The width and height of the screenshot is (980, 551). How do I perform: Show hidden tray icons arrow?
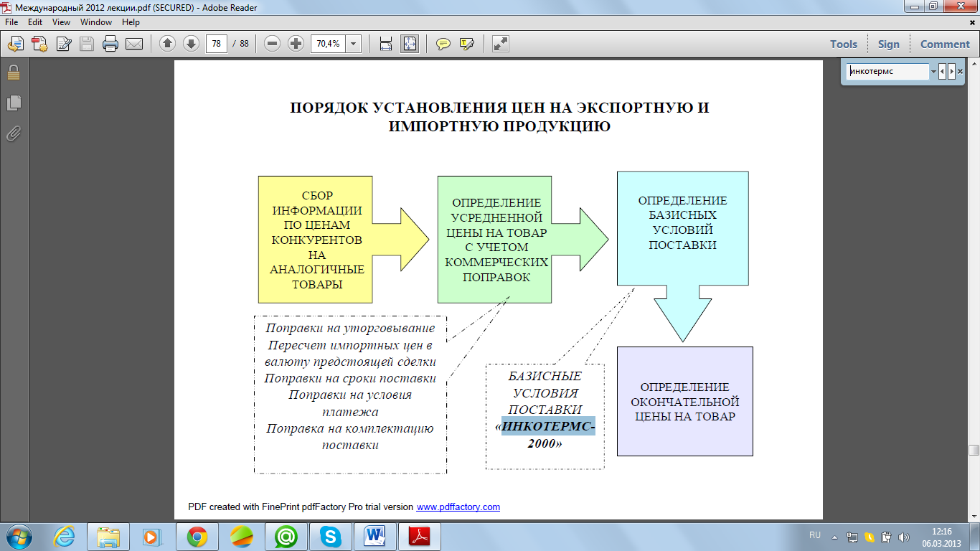[x=834, y=537]
